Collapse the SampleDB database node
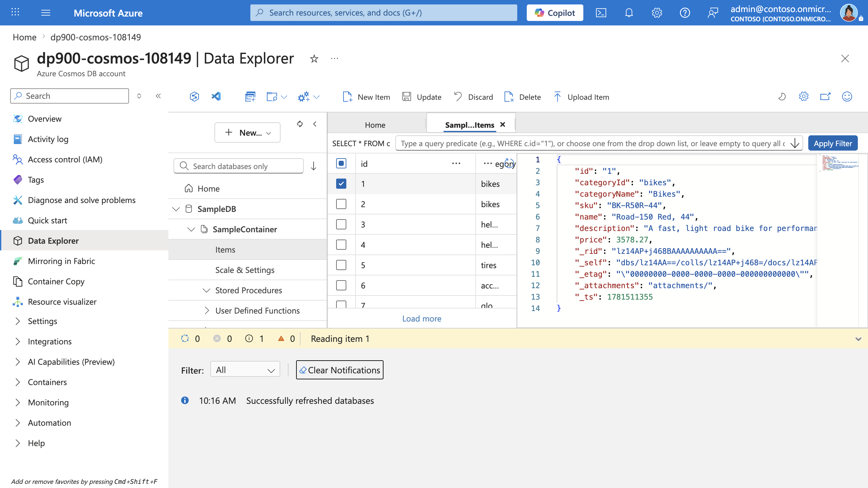The image size is (868, 488). point(176,209)
